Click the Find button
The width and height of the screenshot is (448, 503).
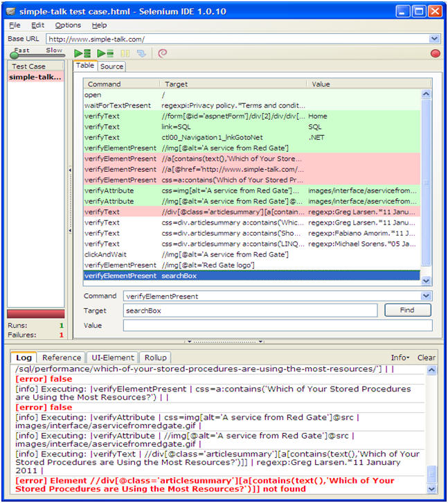(408, 310)
